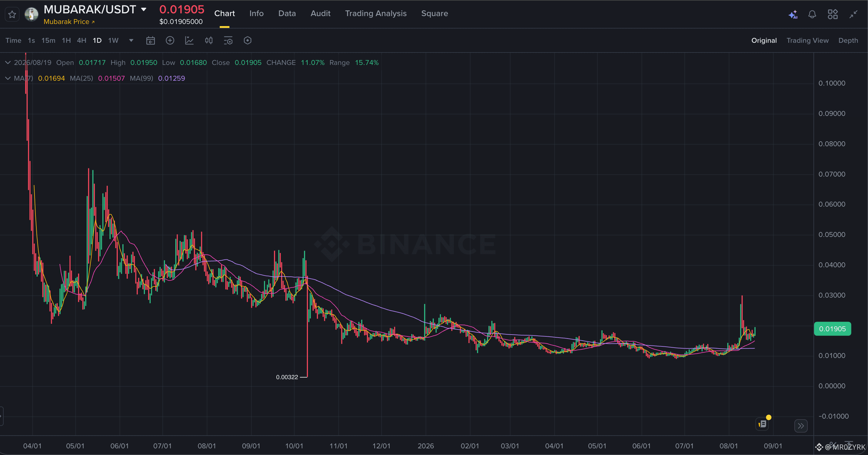
Task: Click the 04/01 date axis label
Action: click(x=32, y=446)
